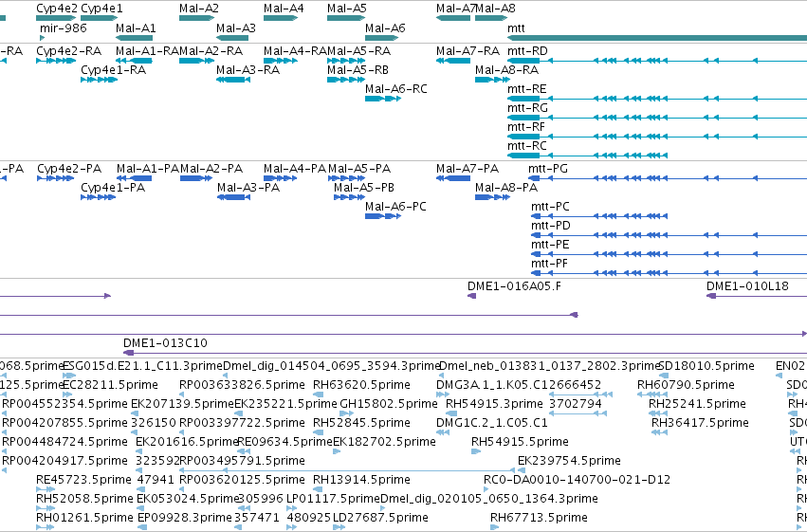The width and height of the screenshot is (807, 532).
Task: Click the long mtt gene bar
Action: [657, 38]
